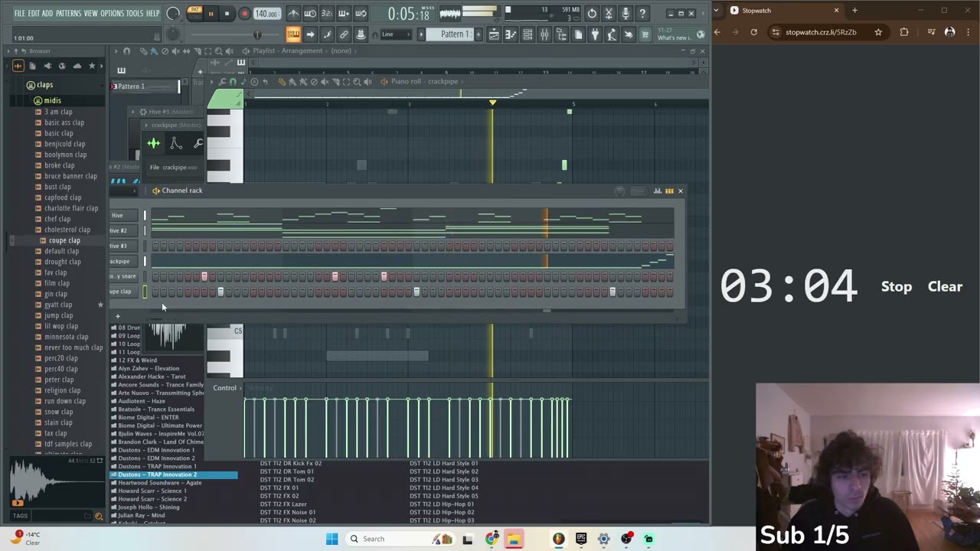Image resolution: width=980 pixels, height=551 pixels.
Task: Select the Hive channel button
Action: click(x=122, y=215)
